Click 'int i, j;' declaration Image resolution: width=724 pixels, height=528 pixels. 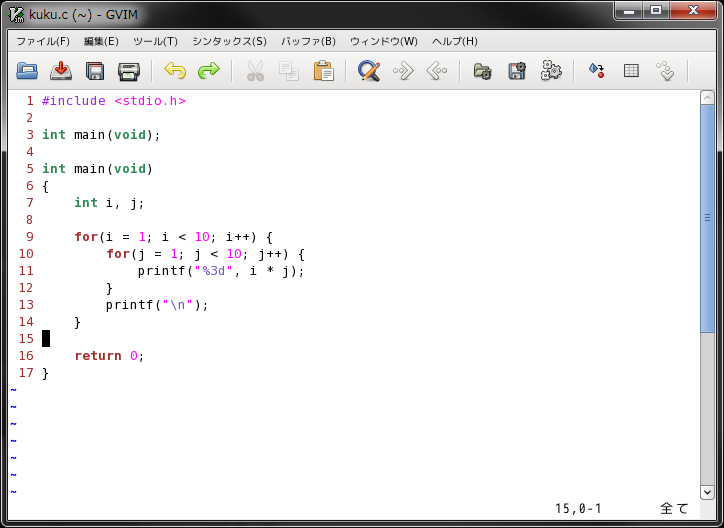tap(109, 203)
